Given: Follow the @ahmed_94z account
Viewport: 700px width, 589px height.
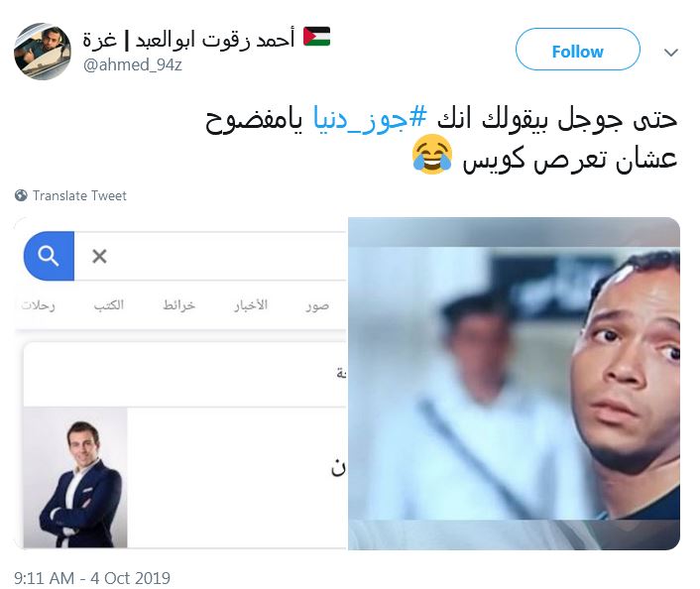Looking at the screenshot, I should 578,50.
